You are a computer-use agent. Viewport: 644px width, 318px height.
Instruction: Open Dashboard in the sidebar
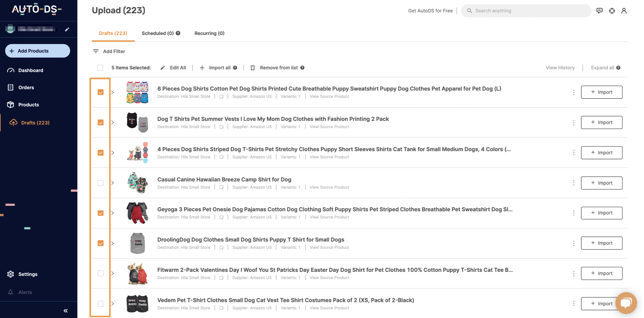coord(31,70)
